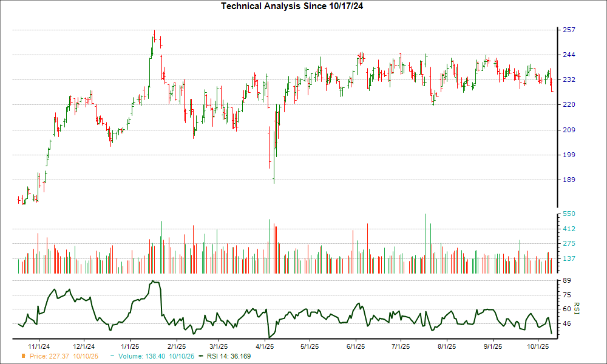Click the 189 price axis label
This screenshot has height=364, width=607.
tap(568, 180)
